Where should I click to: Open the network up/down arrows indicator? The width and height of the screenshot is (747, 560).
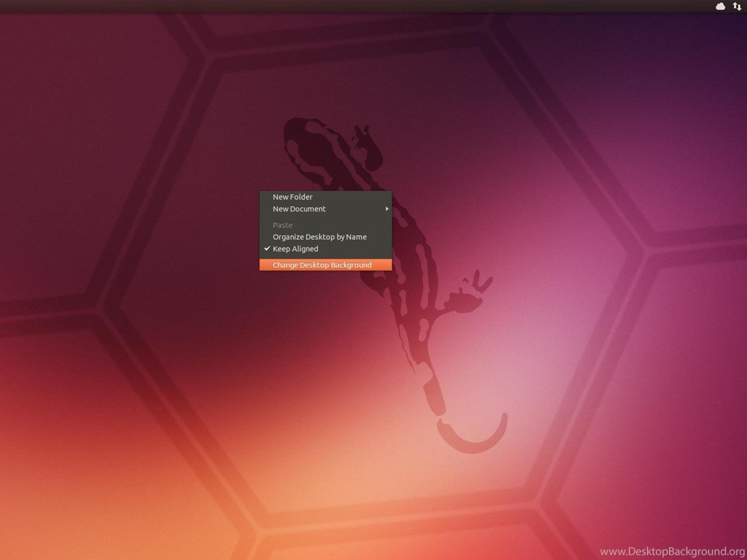click(737, 6)
